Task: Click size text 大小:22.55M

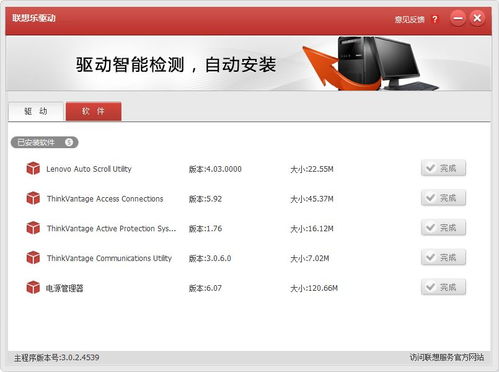Action: 312,169
